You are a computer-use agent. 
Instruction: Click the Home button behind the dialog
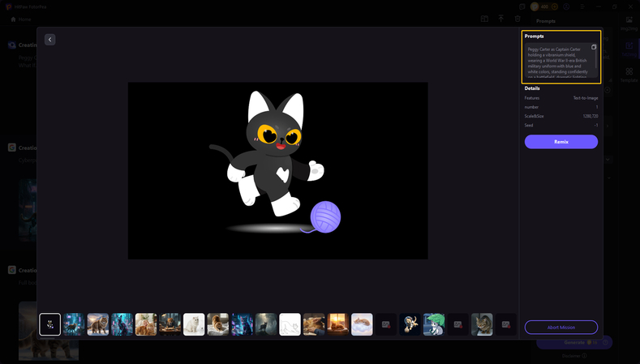(x=20, y=19)
